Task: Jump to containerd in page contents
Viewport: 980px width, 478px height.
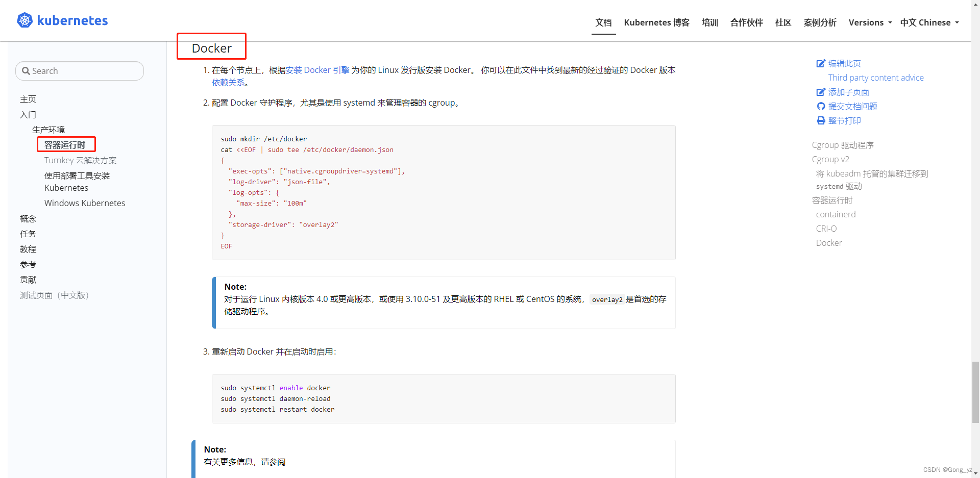Action: pos(836,214)
